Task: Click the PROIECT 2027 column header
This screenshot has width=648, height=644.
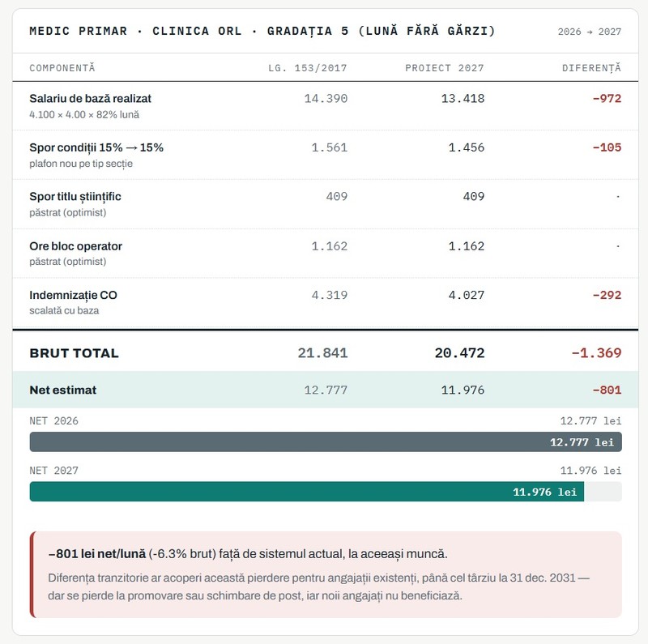Action: point(444,68)
